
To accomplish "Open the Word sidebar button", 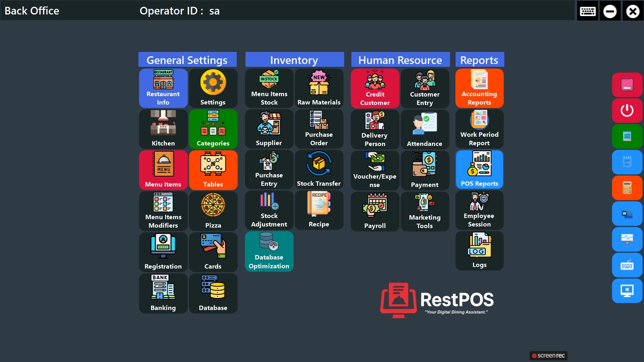I will pos(627,214).
